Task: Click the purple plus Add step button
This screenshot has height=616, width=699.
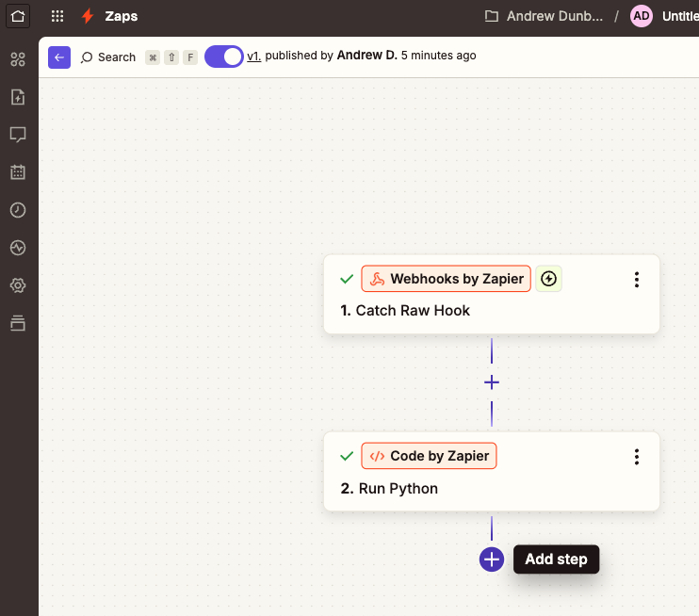Action: coord(491,559)
